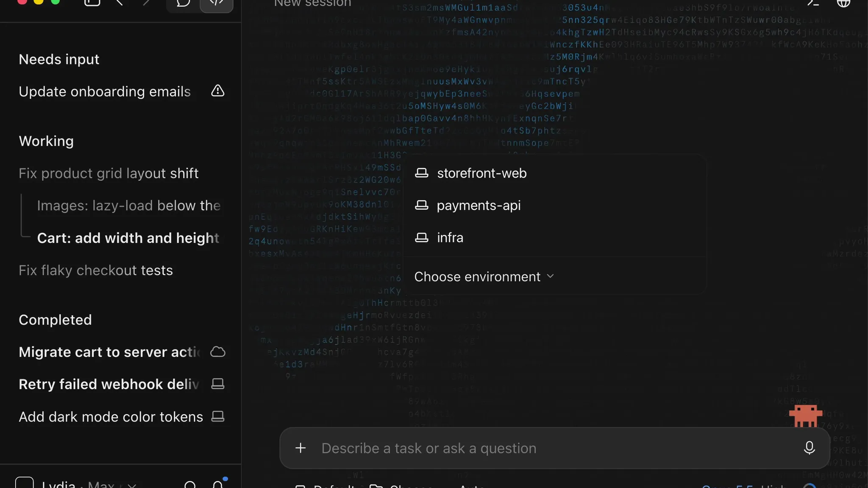This screenshot has width=868, height=488.
Task: Click the New session title
Action: pyautogui.click(x=313, y=3)
